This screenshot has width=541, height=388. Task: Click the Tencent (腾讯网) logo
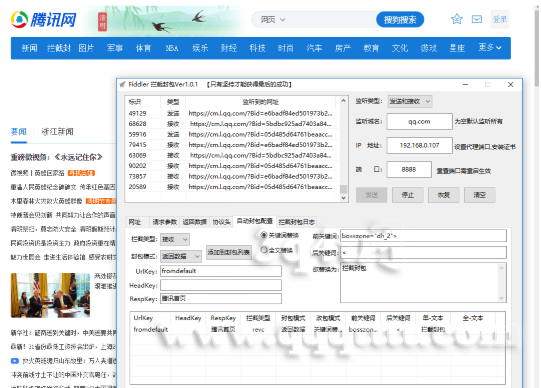point(43,19)
